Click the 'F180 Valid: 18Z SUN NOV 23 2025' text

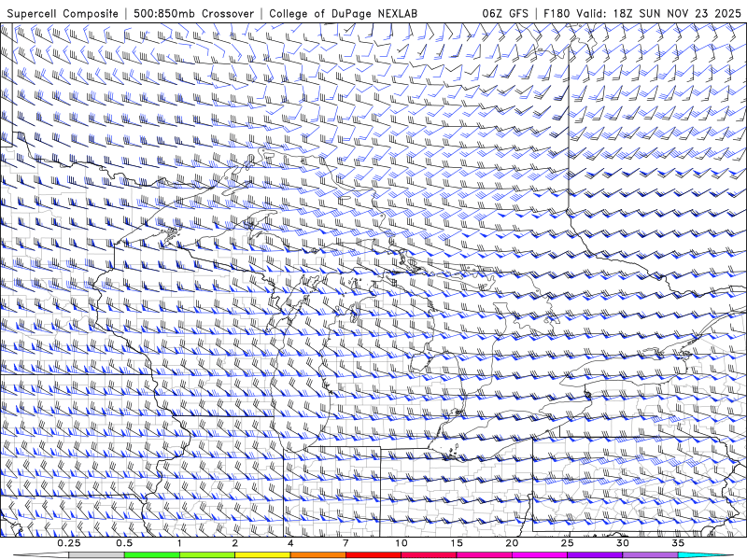coord(642,14)
